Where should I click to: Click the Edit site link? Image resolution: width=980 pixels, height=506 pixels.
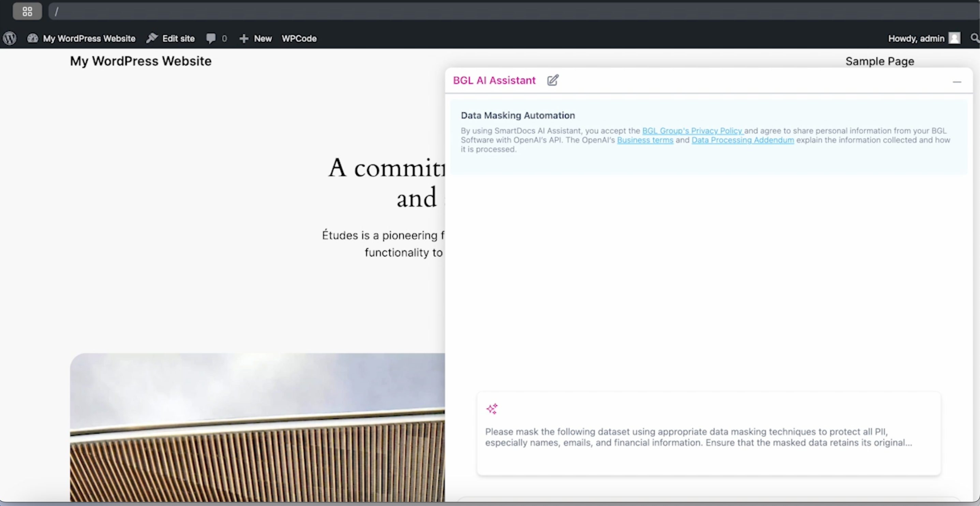[x=170, y=39]
